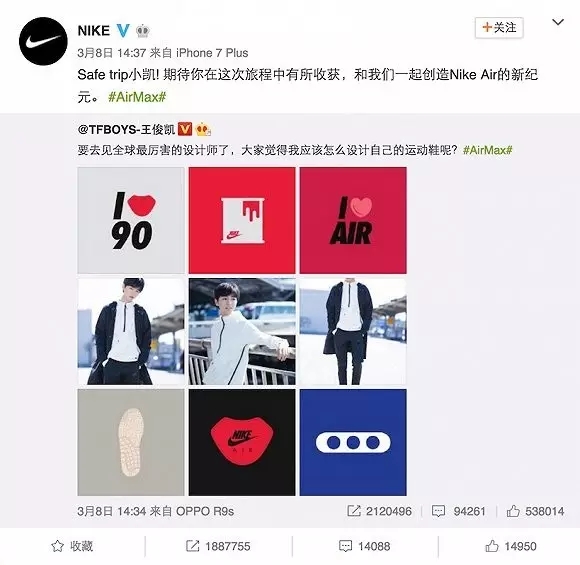Image resolution: width=580 pixels, height=565 pixels.
Task: Click the crown membership icon next to NIKE
Action: (142, 31)
